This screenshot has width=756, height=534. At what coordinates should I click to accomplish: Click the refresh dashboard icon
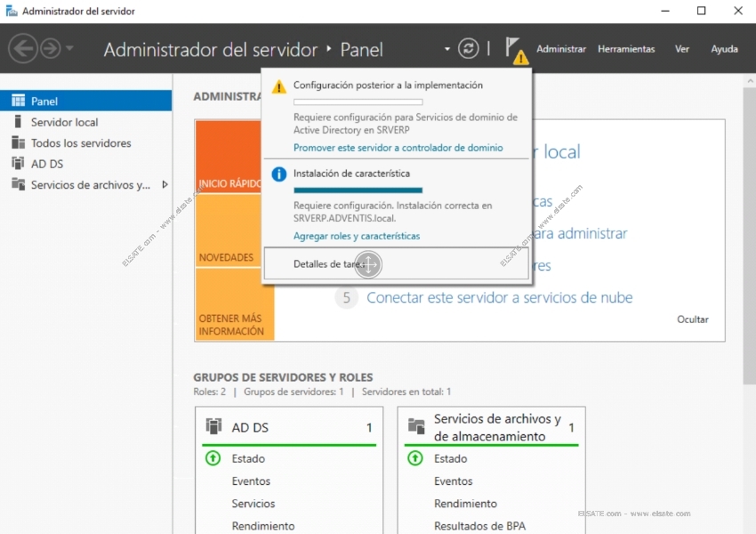pos(468,48)
